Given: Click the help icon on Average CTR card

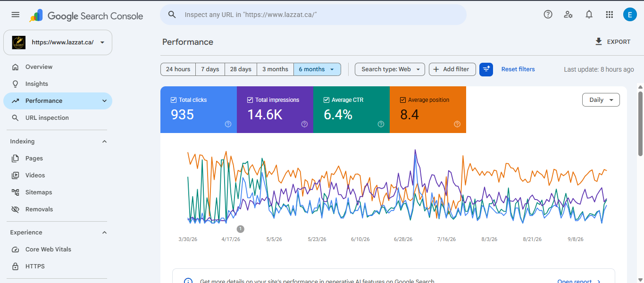Looking at the screenshot, I should pos(381,124).
